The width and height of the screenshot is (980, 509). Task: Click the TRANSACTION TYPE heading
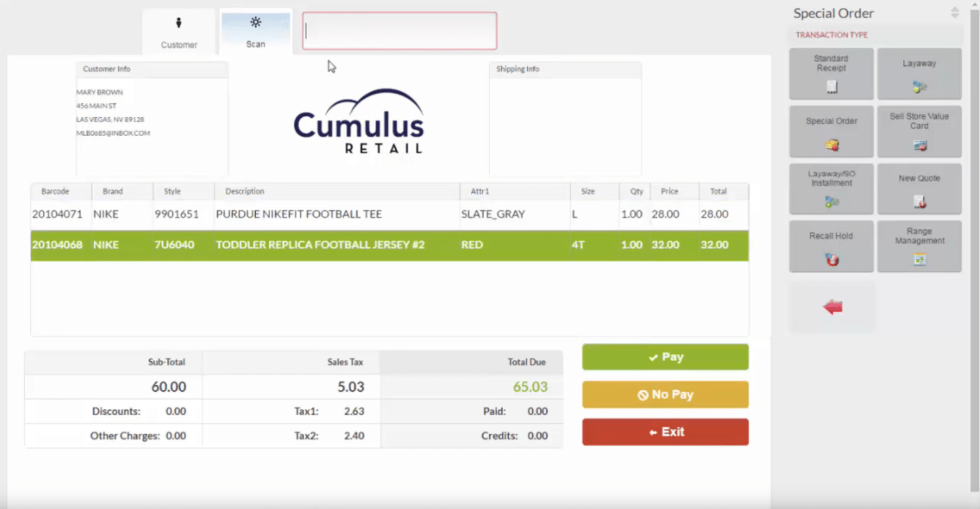[x=831, y=35]
